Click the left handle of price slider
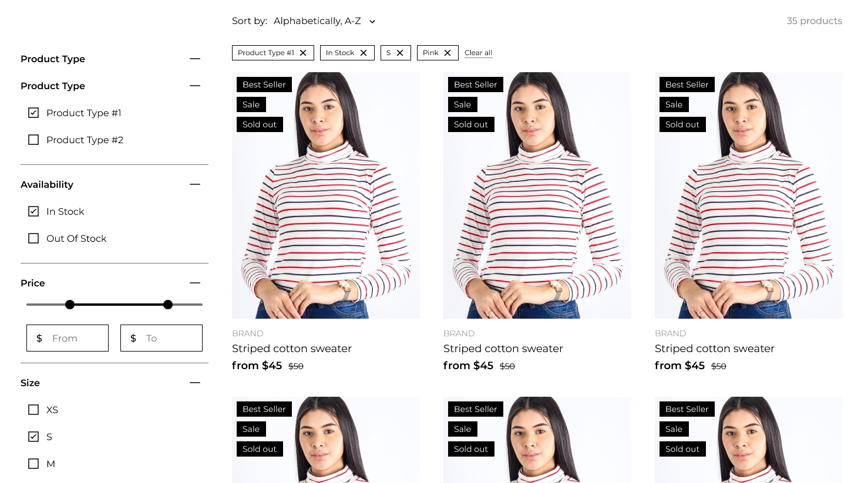 pyautogui.click(x=70, y=305)
